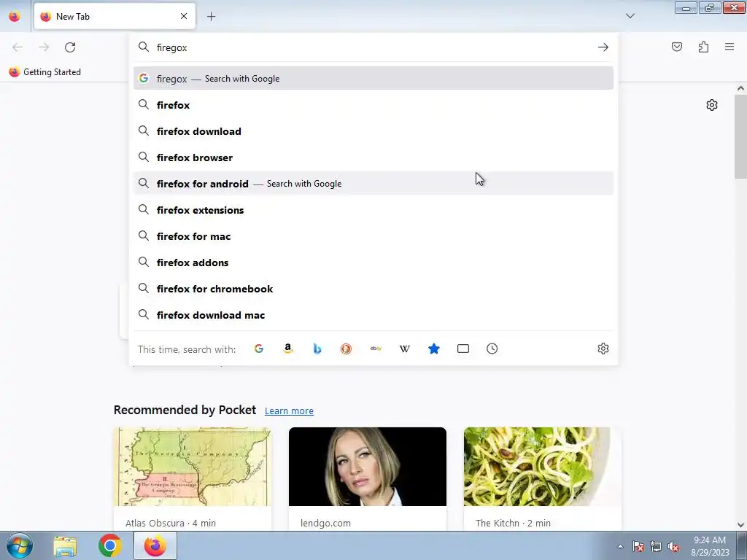Open the Firefox application menu
Screen dimensions: 747x560
[729, 47]
